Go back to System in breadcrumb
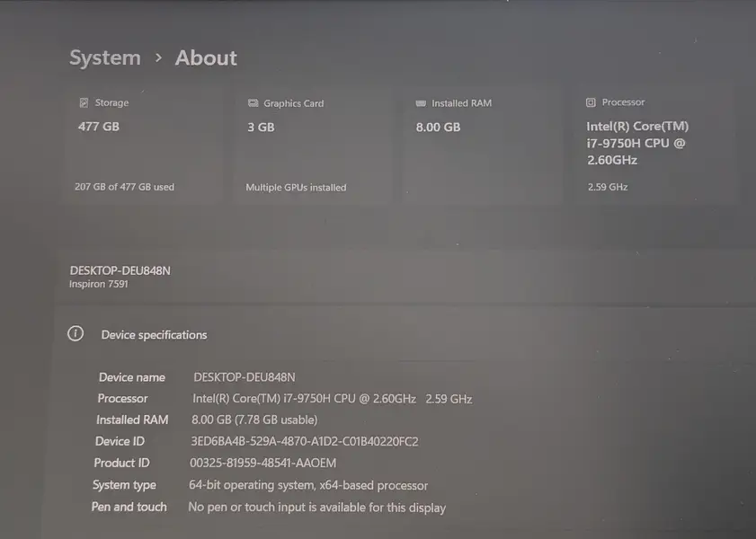 [105, 57]
